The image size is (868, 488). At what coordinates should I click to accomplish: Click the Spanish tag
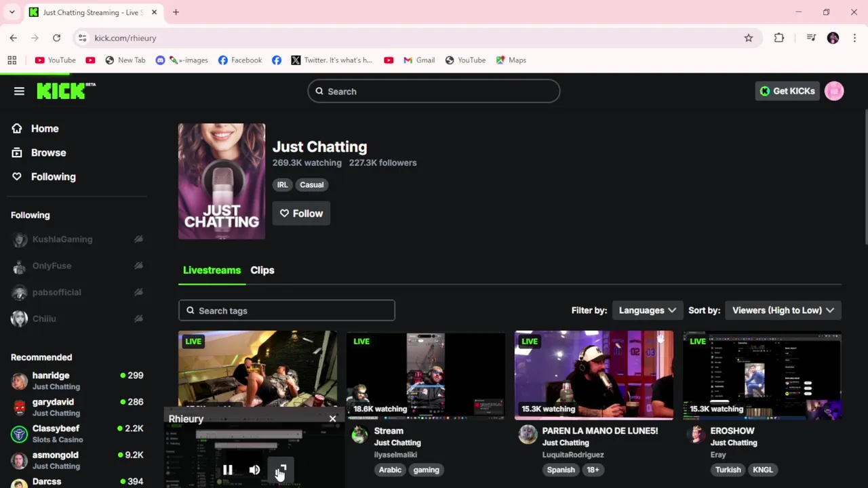pos(561,470)
